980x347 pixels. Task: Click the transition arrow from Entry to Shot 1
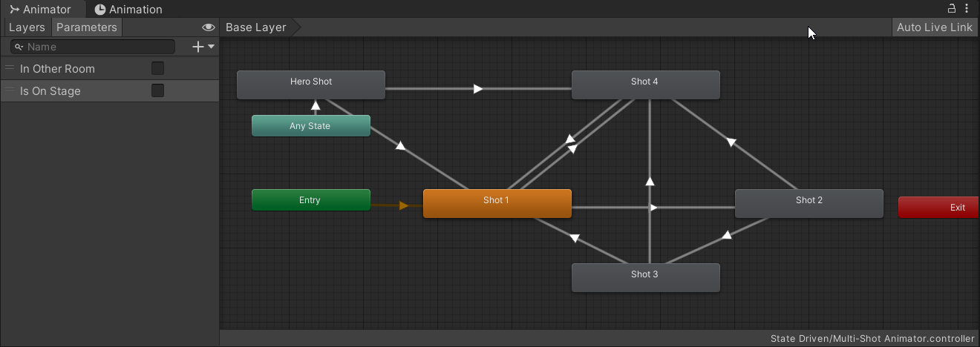point(403,205)
